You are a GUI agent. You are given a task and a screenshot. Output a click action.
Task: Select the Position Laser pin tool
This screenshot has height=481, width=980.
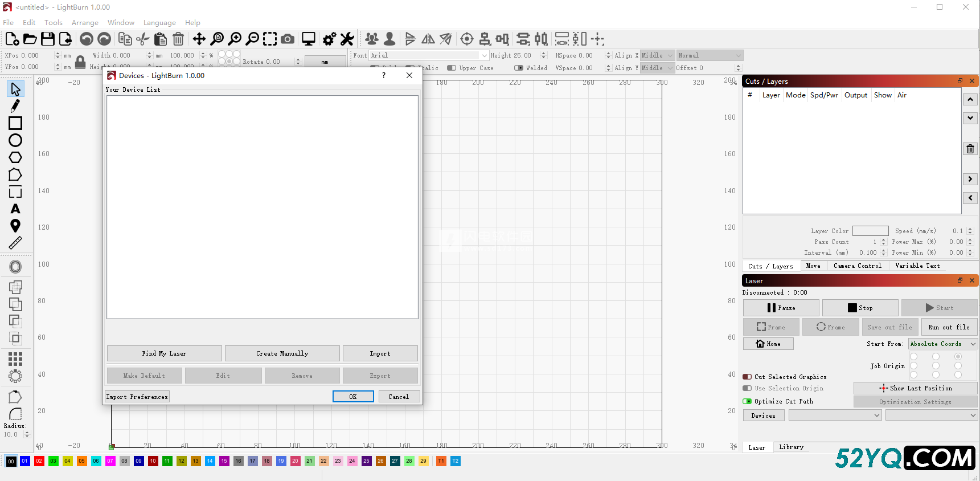(15, 226)
